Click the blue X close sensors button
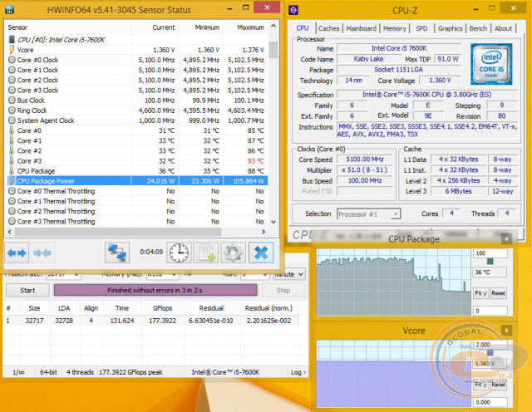532x412 pixels. click(x=261, y=253)
